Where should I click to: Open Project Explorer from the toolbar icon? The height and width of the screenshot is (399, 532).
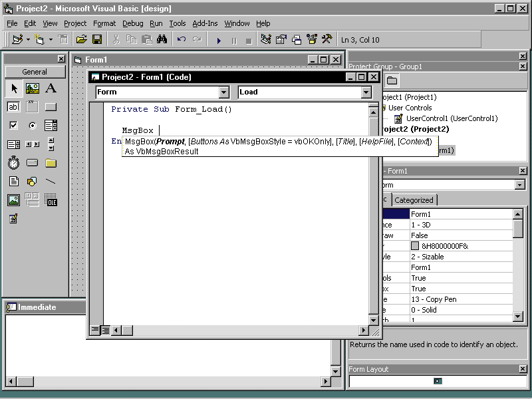click(x=266, y=40)
